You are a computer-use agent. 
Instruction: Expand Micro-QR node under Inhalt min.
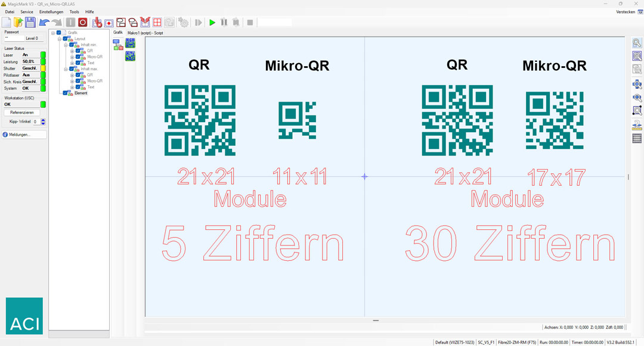[72, 57]
